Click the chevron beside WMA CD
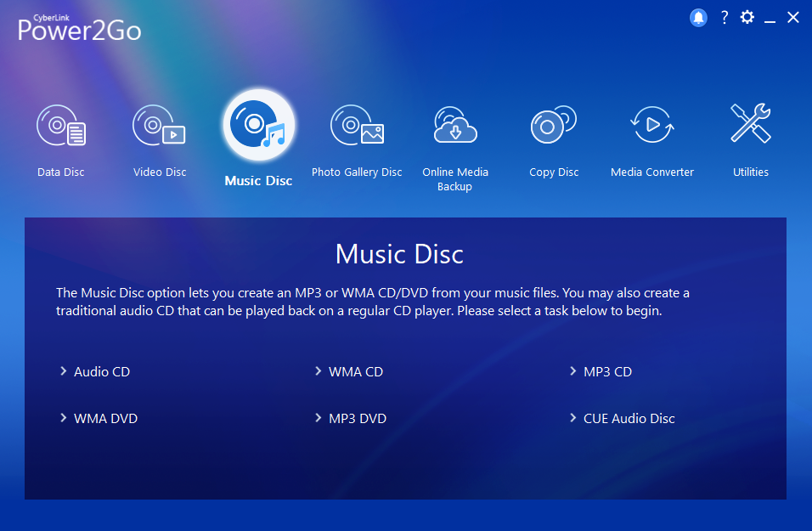The height and width of the screenshot is (531, 812). point(318,371)
